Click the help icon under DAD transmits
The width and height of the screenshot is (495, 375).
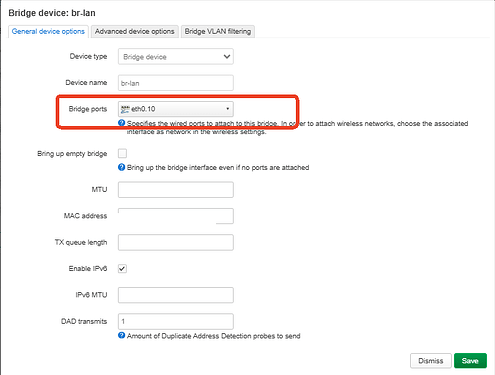[122, 335]
